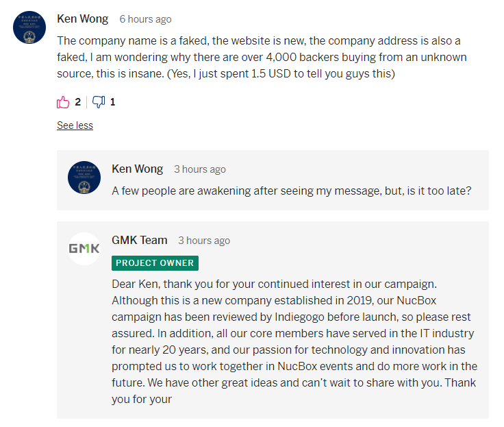
Task: Open Ken Wong's profile from reply name
Action: 137,169
